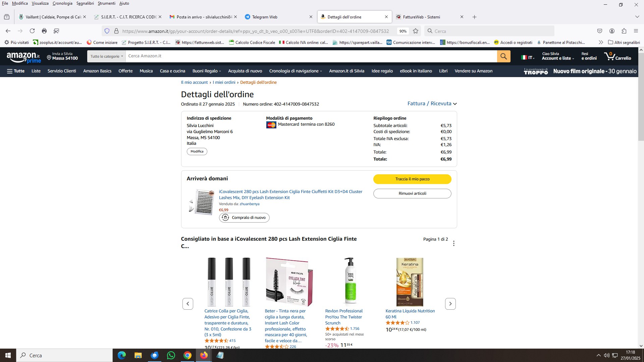Advance carousel with the right arrow

coord(450,304)
